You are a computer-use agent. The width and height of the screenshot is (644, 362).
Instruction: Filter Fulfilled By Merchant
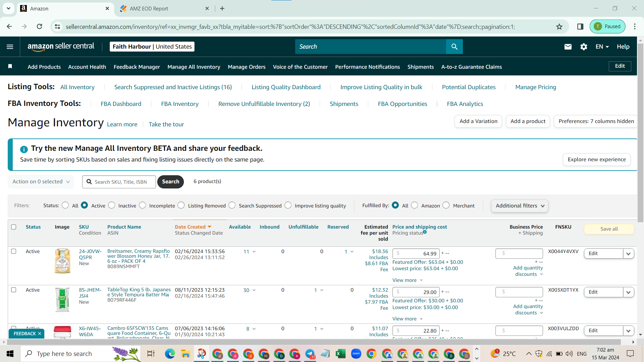pos(446,205)
